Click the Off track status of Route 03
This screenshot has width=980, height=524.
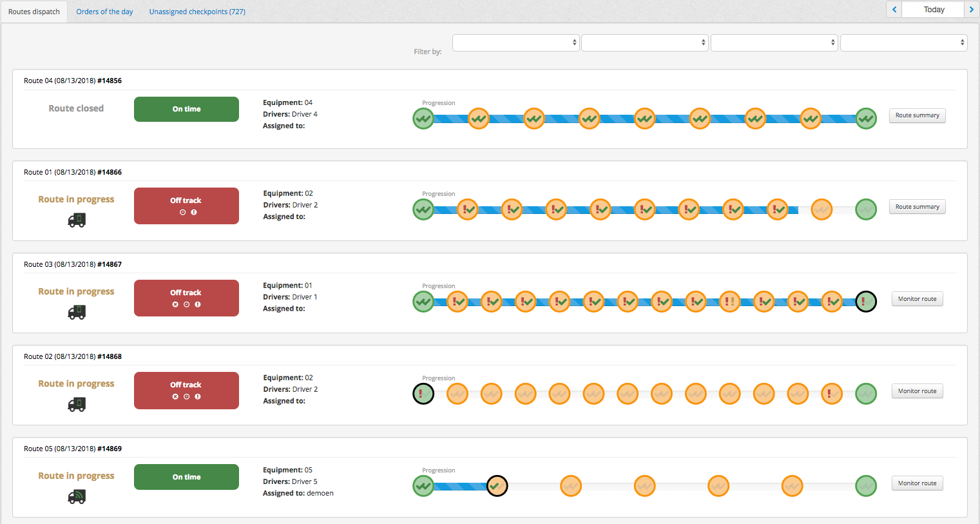click(x=186, y=298)
